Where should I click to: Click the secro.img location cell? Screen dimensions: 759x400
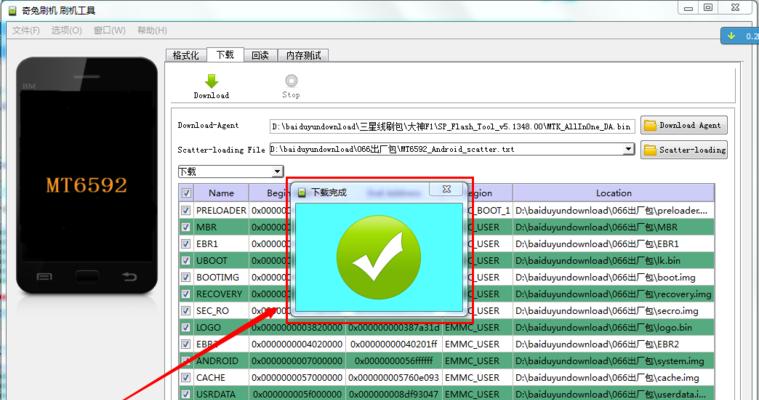(613, 310)
